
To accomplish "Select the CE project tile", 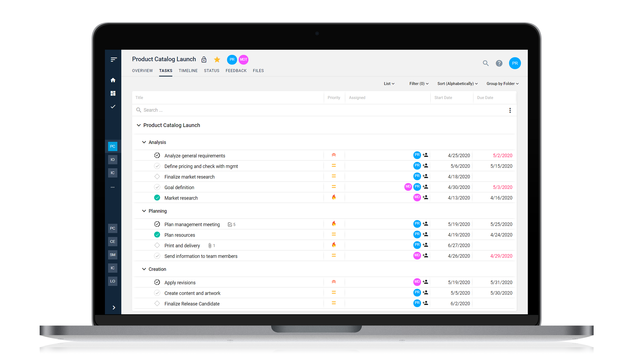I will 113,241.
